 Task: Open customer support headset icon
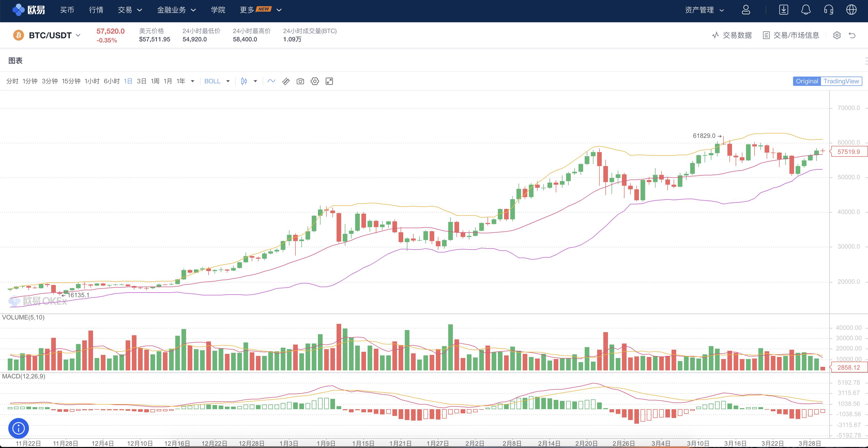pos(828,10)
